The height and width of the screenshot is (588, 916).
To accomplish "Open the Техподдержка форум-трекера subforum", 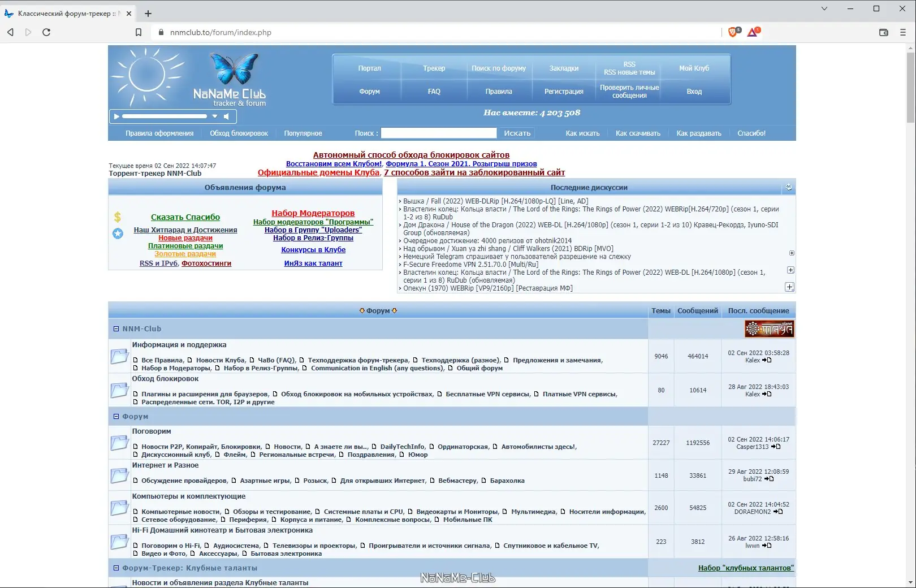I will (x=358, y=360).
